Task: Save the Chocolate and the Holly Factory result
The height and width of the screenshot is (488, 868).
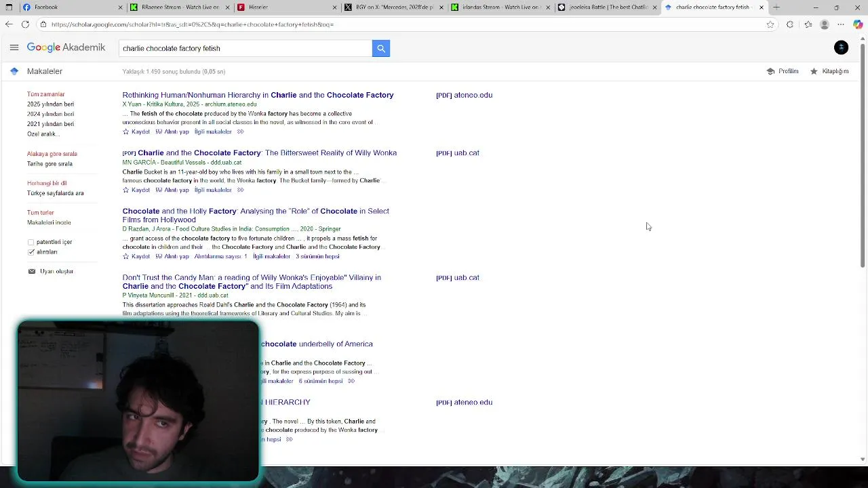Action: (x=136, y=256)
